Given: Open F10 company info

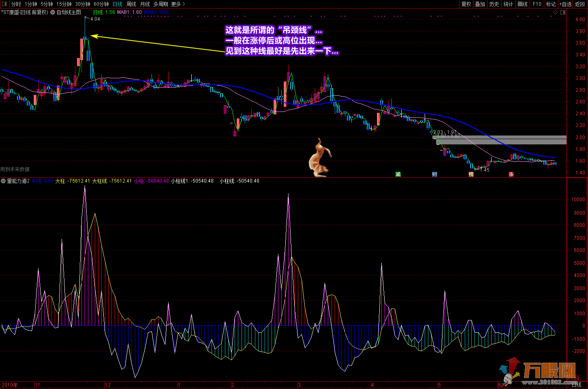Looking at the screenshot, I should (x=537, y=4).
